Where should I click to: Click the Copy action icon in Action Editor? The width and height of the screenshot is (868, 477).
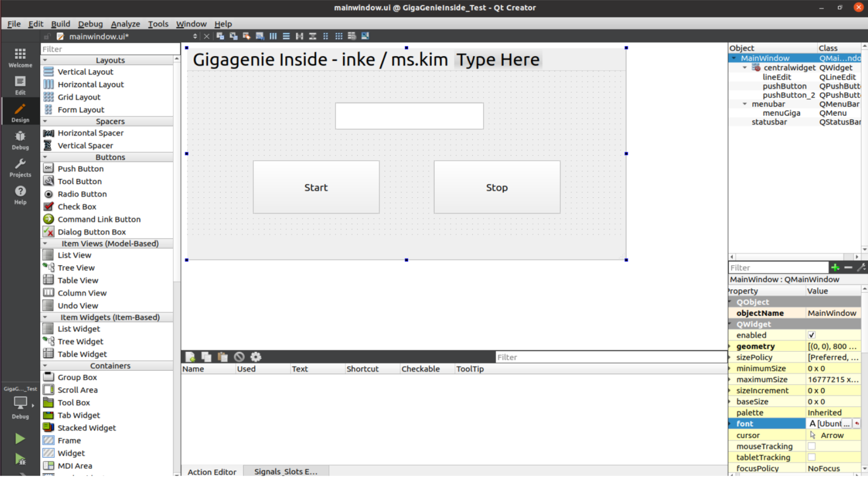206,357
